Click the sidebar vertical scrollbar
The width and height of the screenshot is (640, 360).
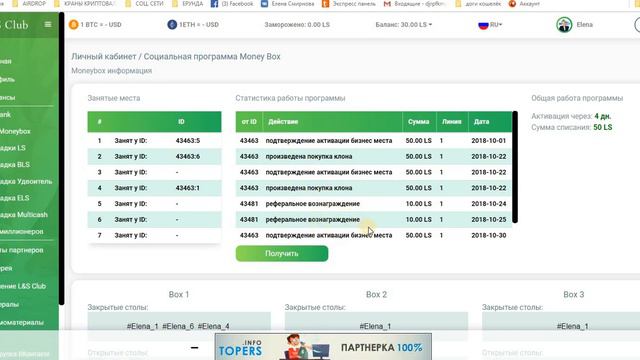click(x=62, y=159)
